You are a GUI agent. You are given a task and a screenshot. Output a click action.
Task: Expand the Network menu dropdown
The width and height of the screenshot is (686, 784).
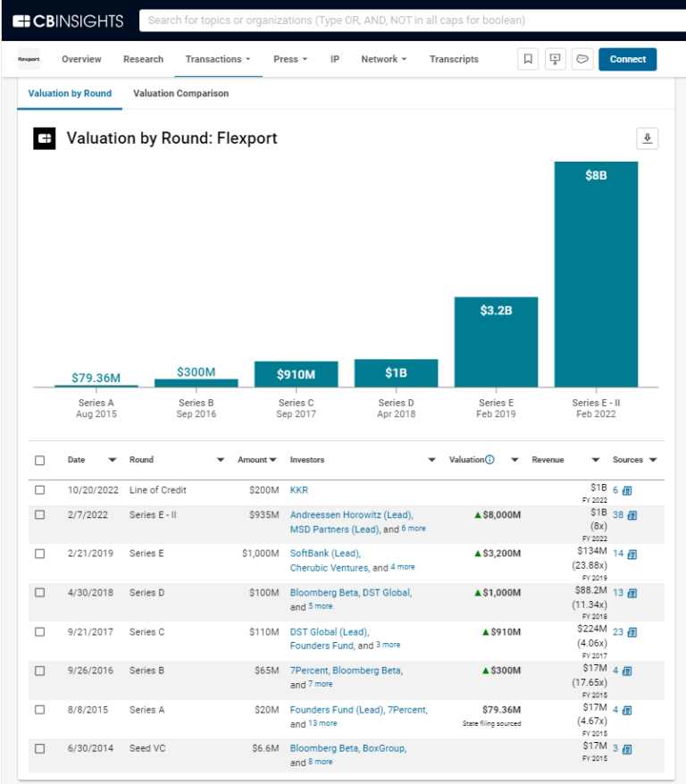pos(383,59)
